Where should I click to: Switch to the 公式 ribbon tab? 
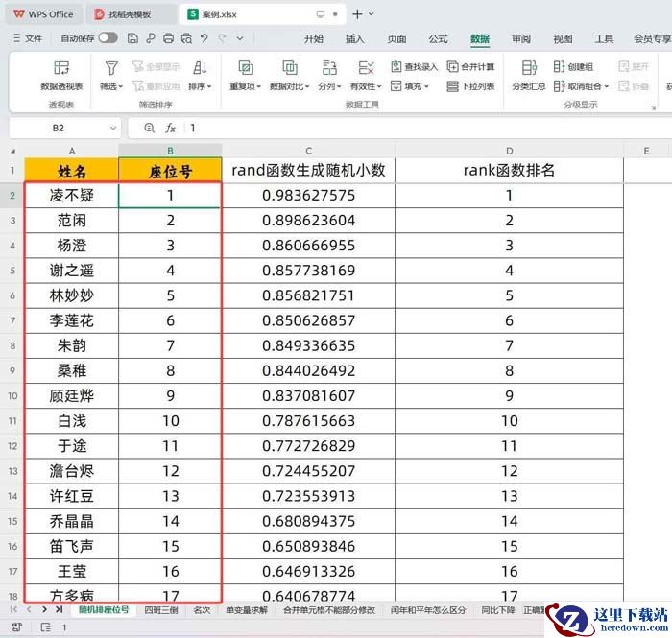click(x=438, y=38)
